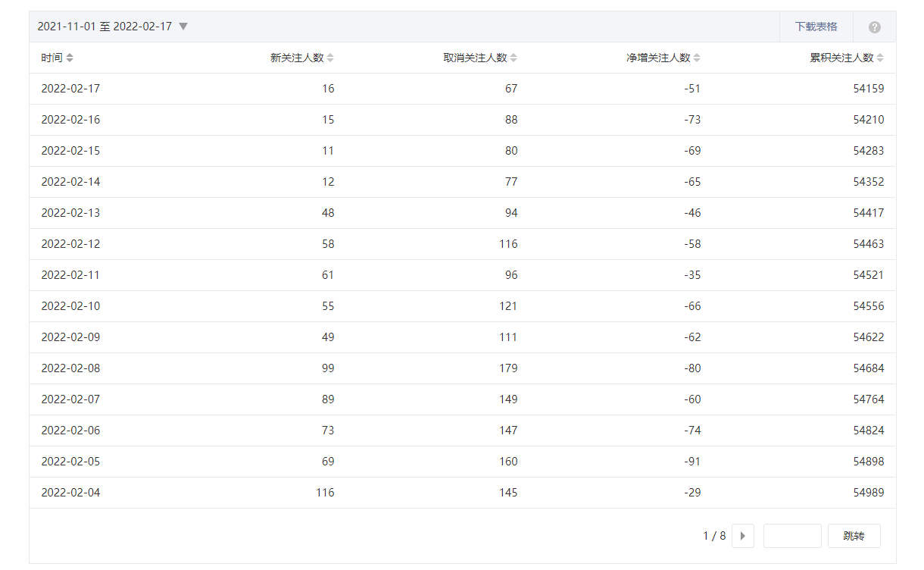The width and height of the screenshot is (924, 570).
Task: Click the 新关注人数 header label
Action: 297,58
